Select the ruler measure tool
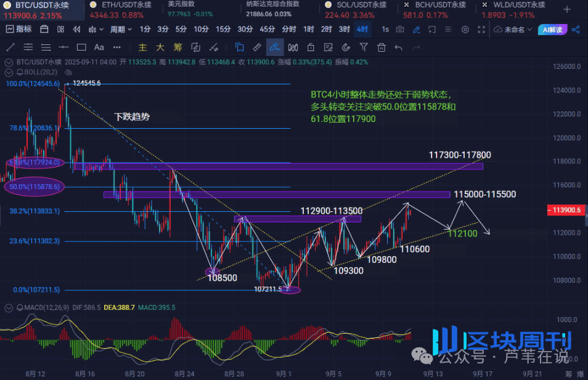The image size is (588, 380). pos(257,47)
